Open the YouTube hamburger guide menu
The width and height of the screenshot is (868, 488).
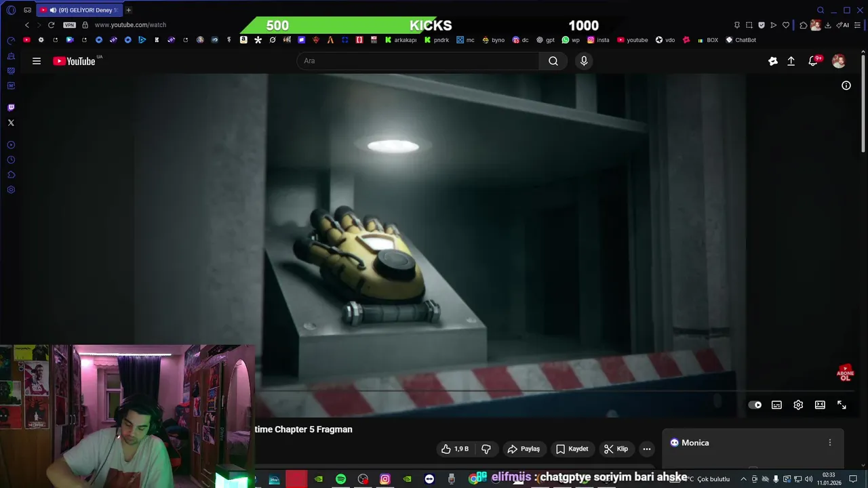pyautogui.click(x=37, y=61)
